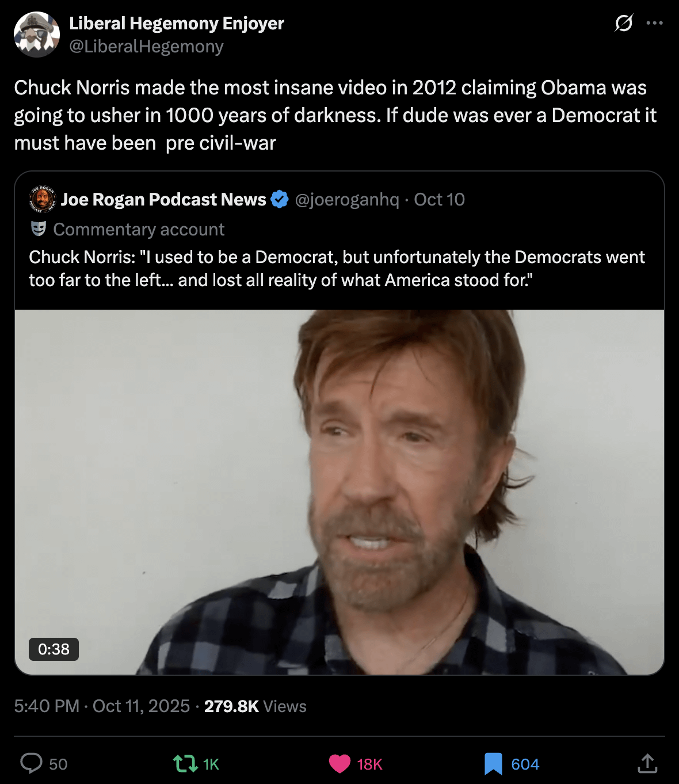This screenshot has height=784, width=679.
Task: Toggle the heart like button
Action: (339, 764)
